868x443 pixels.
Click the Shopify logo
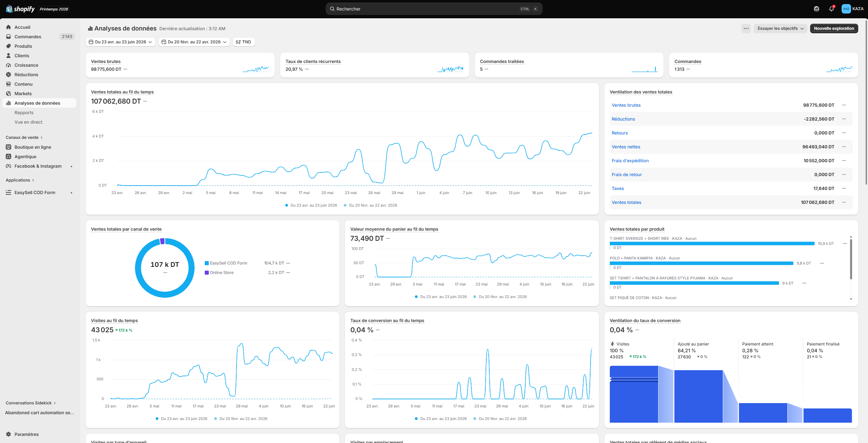(20, 9)
